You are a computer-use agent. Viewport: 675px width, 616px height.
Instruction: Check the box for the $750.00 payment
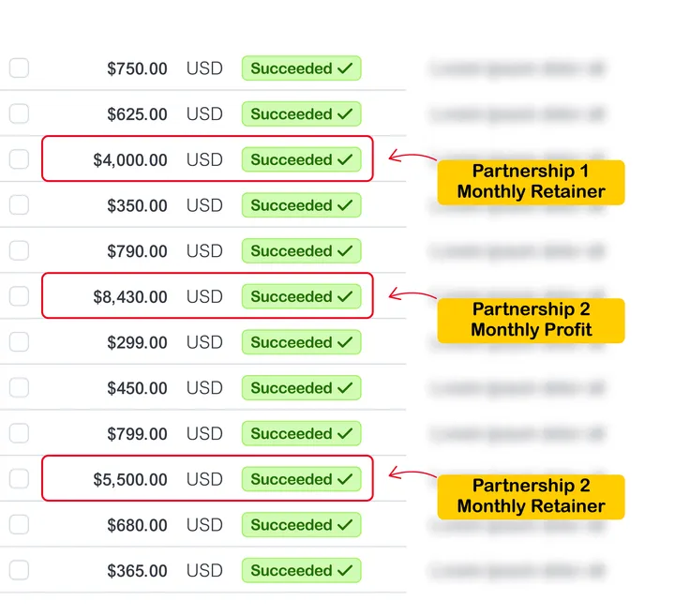point(19,68)
